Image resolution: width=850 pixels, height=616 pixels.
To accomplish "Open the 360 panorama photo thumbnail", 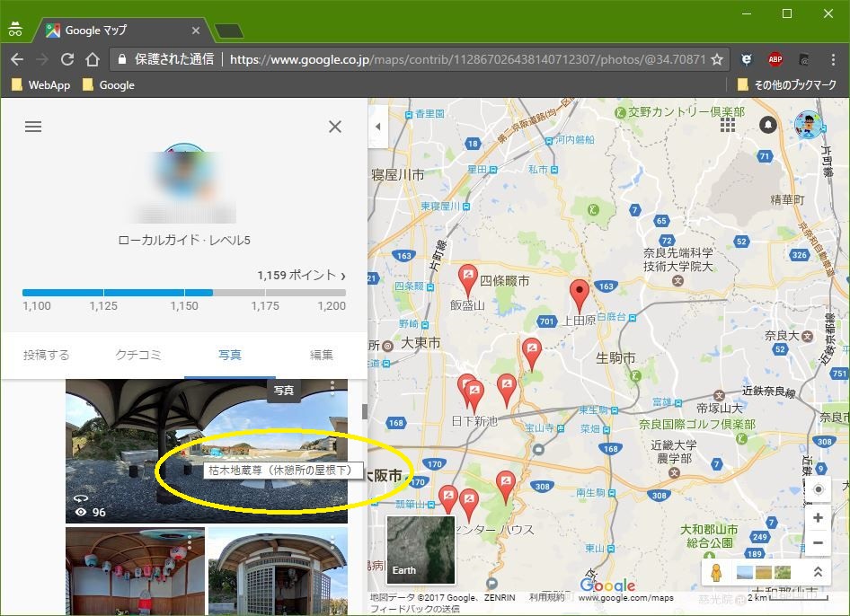I will tap(207, 451).
